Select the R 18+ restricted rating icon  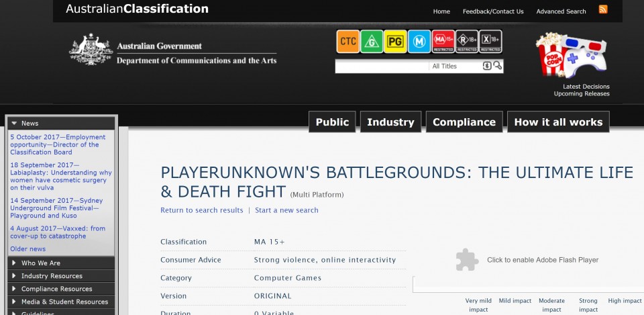(x=467, y=41)
